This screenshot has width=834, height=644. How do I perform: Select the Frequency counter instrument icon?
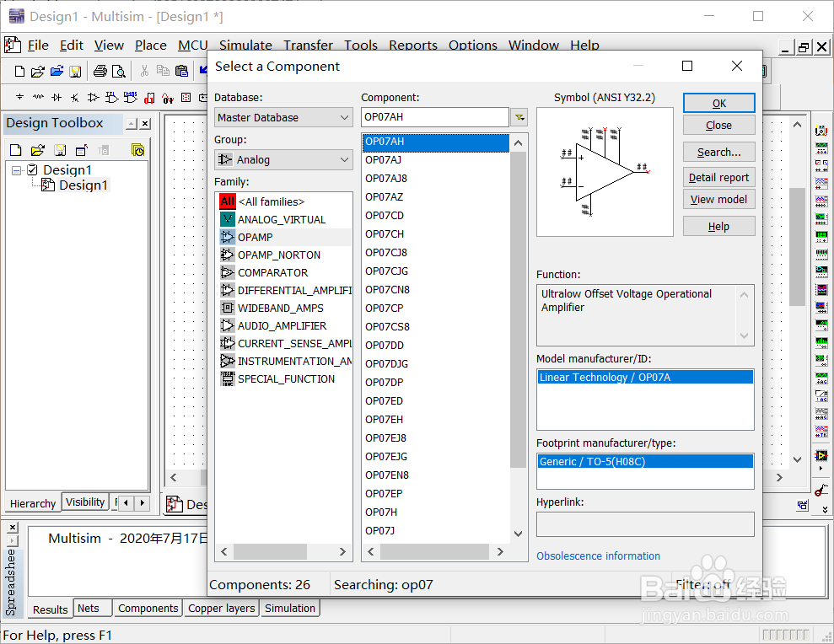coord(821,237)
